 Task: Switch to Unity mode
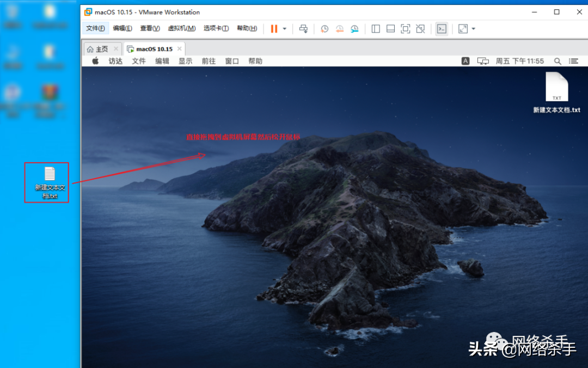[x=420, y=29]
